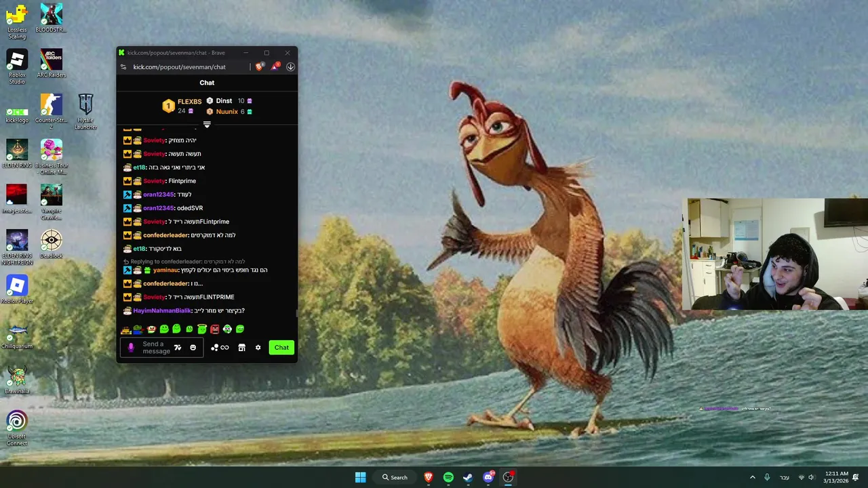Switch keyboard language indicator עבר
This screenshot has height=488, width=868.
coord(785,477)
